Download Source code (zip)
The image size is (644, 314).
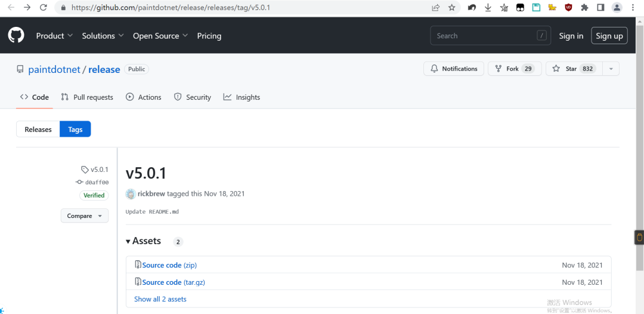coord(169,265)
